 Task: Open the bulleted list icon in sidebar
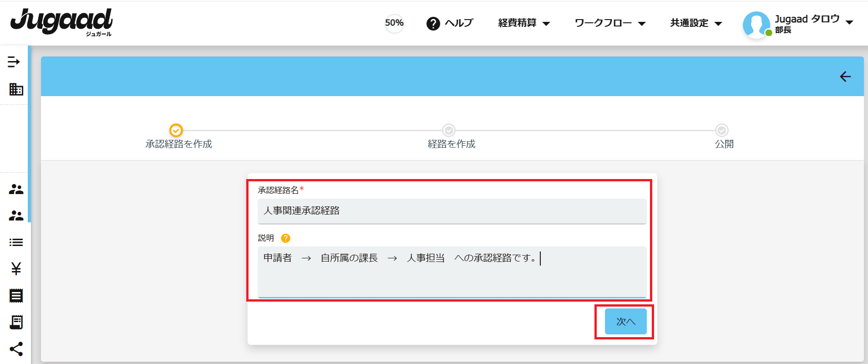[16, 242]
